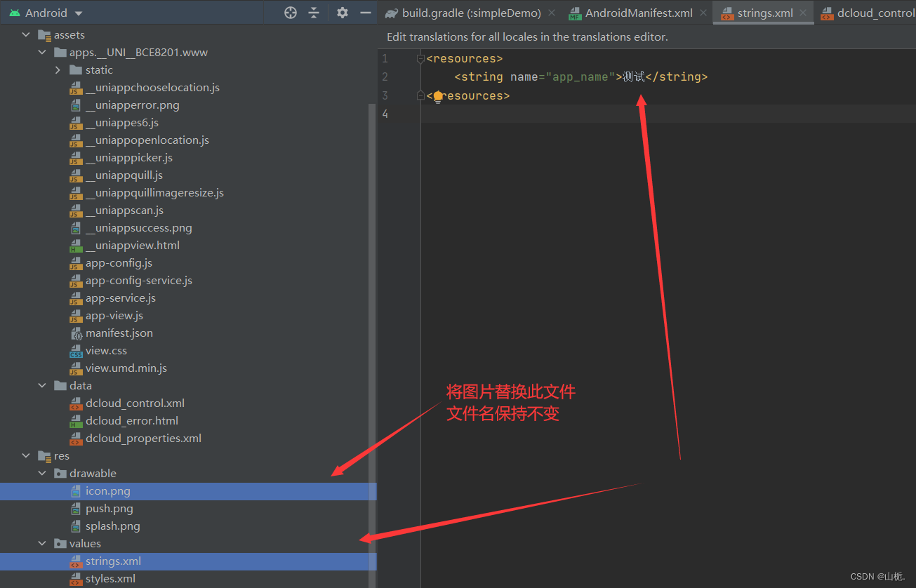Screen dimensions: 916x588
Task: Click the 'Edit translations for all locales' banner
Action: [527, 36]
